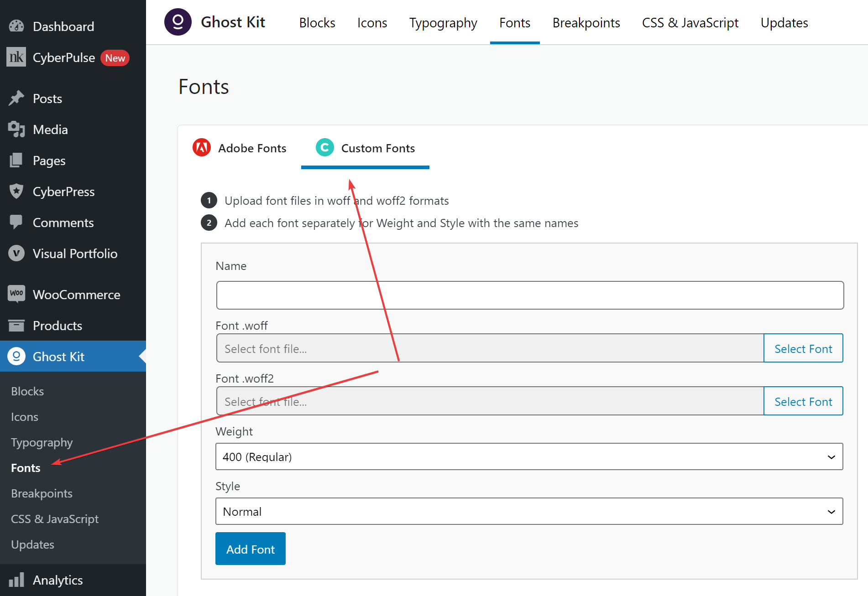Open the Icons tab in top navigation
The height and width of the screenshot is (596, 868).
(372, 23)
